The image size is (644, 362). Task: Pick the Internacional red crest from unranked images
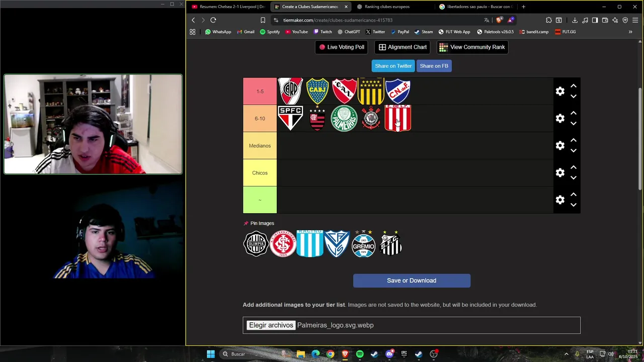coord(283,244)
